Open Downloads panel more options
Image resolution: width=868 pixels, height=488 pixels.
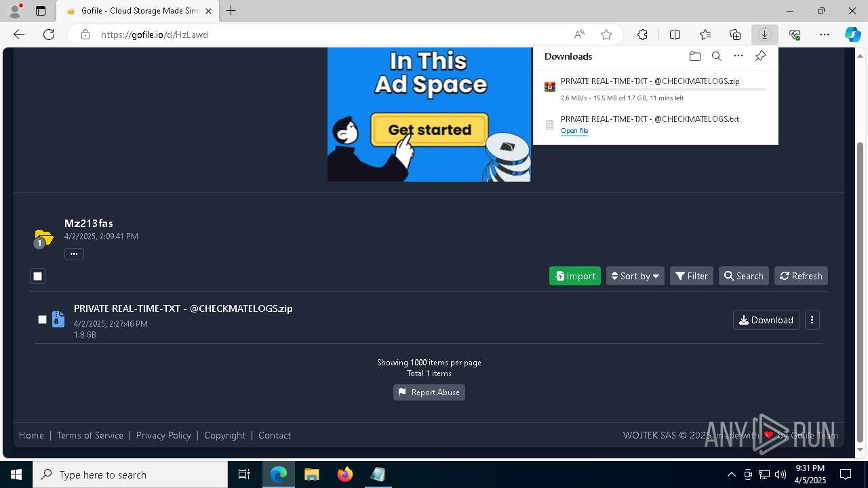pyautogui.click(x=738, y=56)
